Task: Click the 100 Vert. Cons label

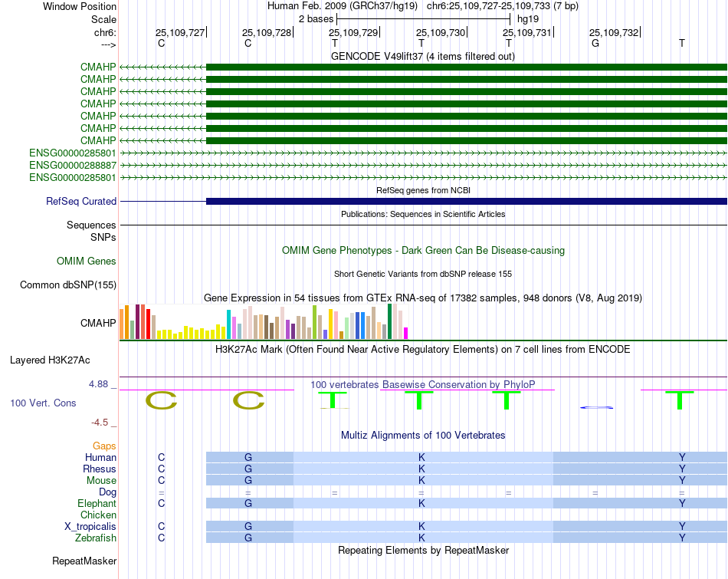Action: point(43,403)
